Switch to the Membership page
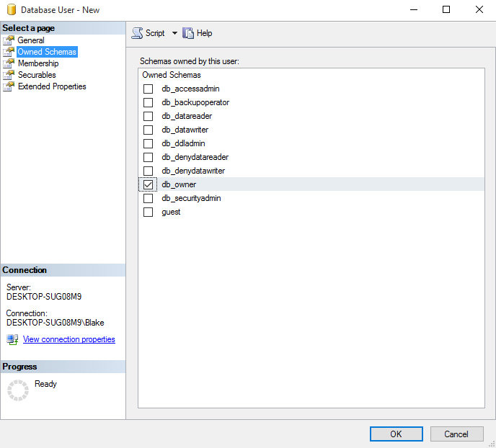This screenshot has height=448, width=496. 38,63
